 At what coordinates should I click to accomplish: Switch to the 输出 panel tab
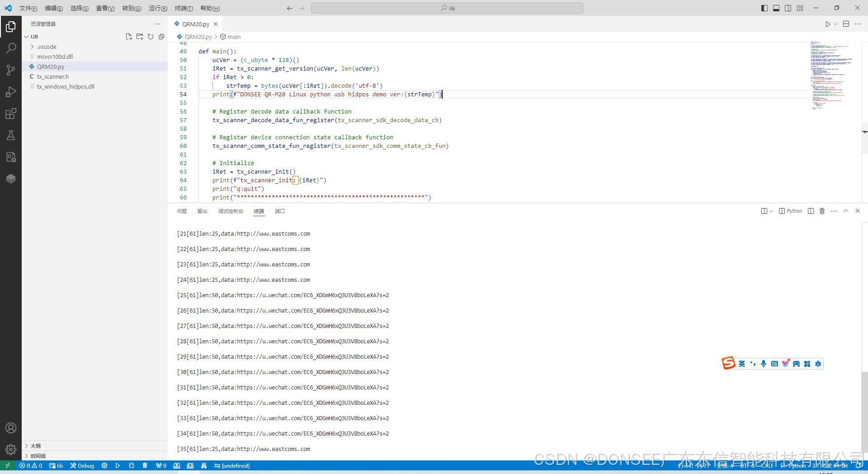202,211
